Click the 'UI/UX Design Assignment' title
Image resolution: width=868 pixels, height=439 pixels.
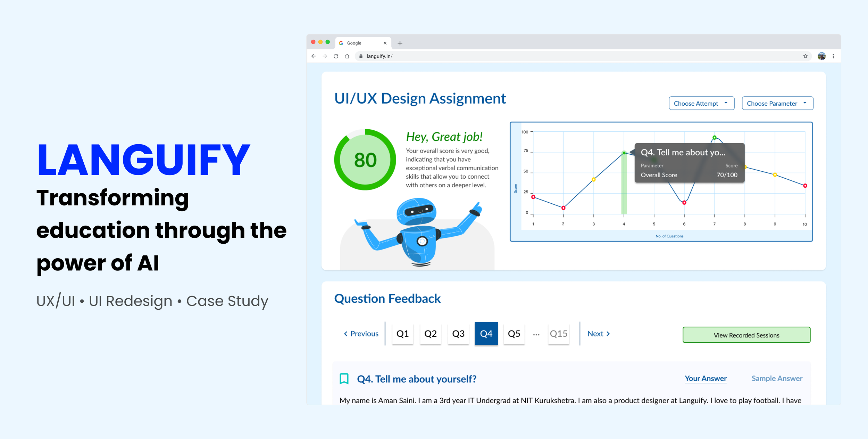(420, 98)
